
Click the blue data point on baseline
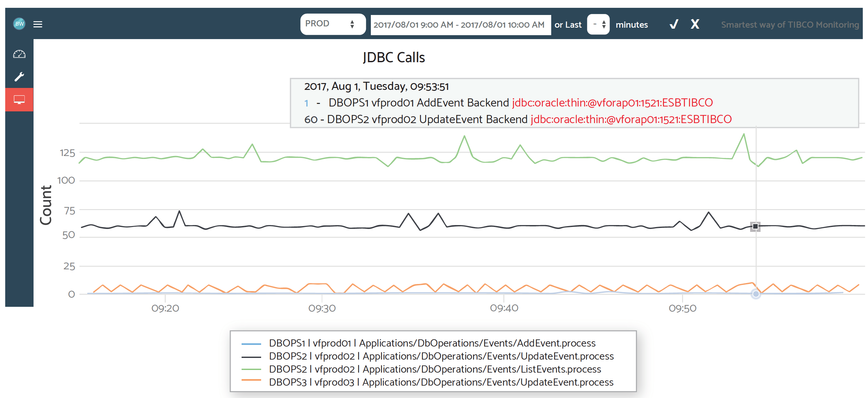[x=755, y=294]
